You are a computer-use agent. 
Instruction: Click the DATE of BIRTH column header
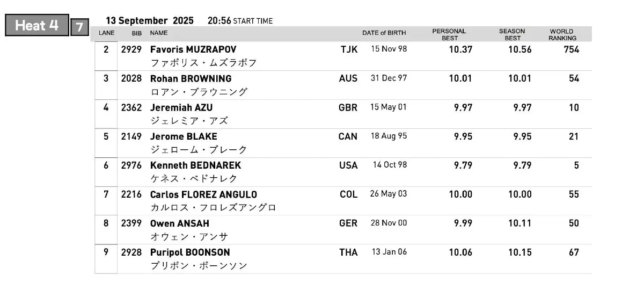click(384, 33)
